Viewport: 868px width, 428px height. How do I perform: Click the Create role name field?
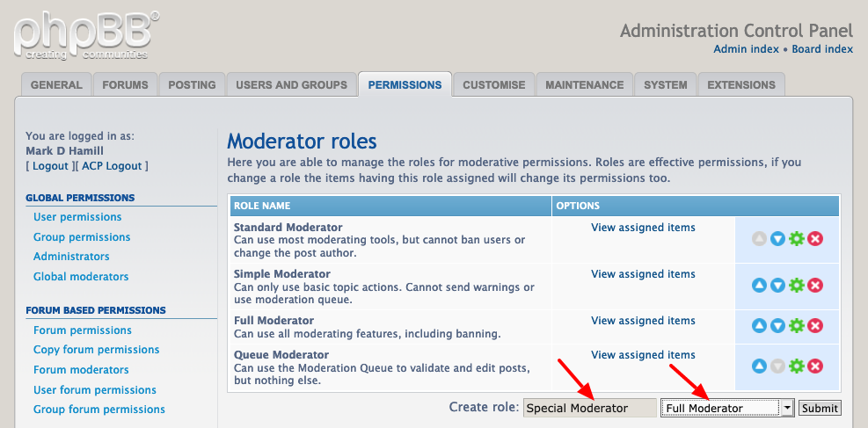[589, 408]
